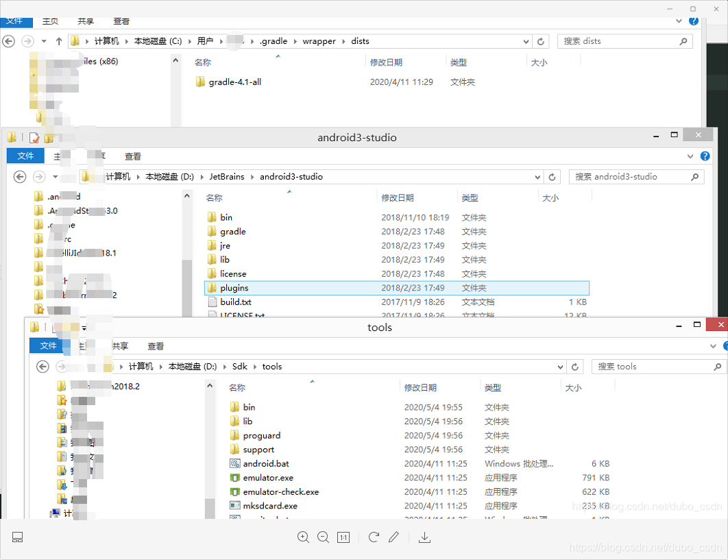Open the 文件 tab in tools window
Screen dimensions: 728x560
tap(48, 345)
